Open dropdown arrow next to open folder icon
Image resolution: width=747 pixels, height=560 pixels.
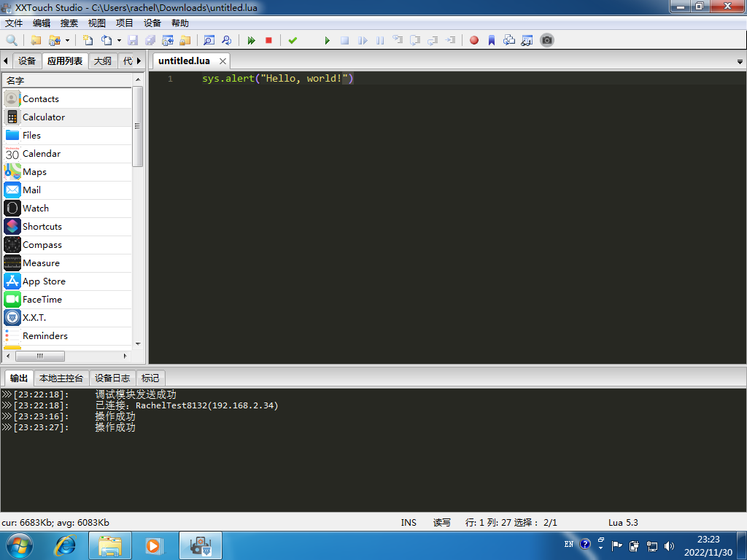(68, 41)
